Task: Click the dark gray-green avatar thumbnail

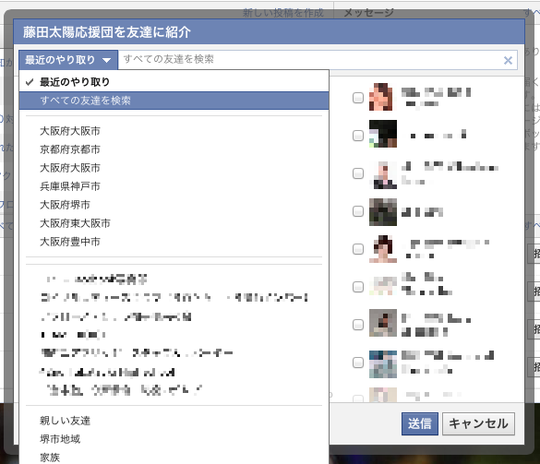Action: (x=383, y=212)
